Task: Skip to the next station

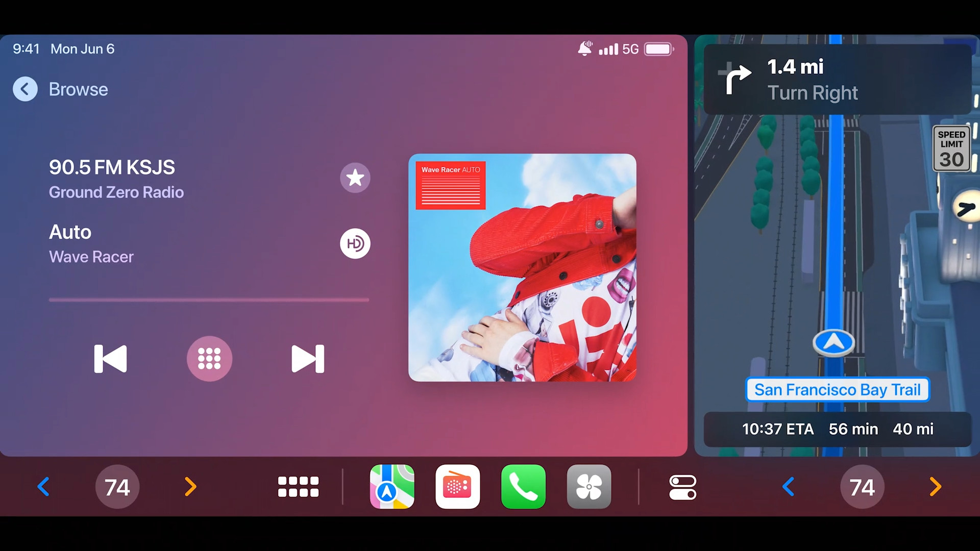Action: coord(307,359)
